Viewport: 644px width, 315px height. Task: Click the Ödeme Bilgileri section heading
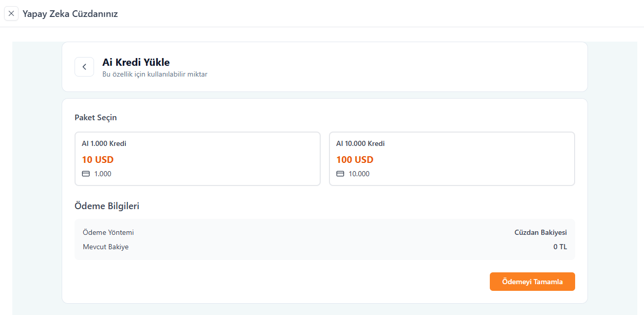click(x=107, y=206)
